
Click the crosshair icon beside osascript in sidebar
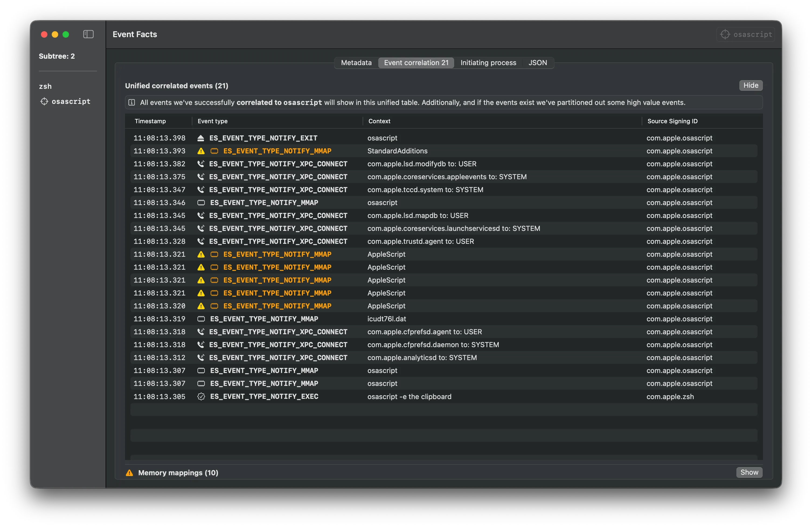pyautogui.click(x=44, y=101)
